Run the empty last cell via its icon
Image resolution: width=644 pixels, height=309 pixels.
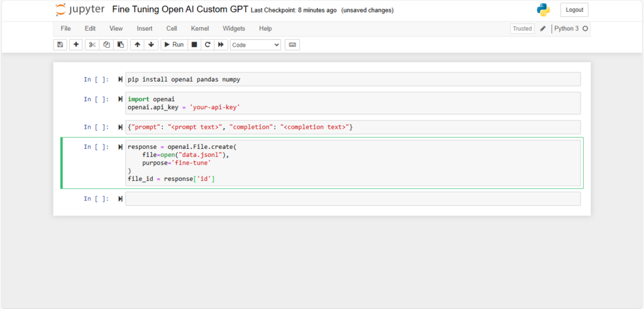120,199
